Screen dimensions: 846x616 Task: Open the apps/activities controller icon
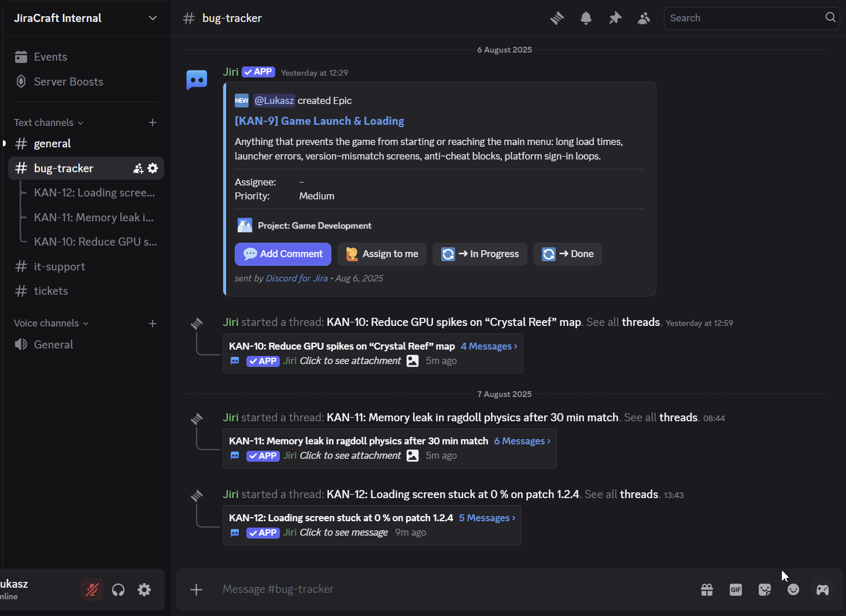822,589
